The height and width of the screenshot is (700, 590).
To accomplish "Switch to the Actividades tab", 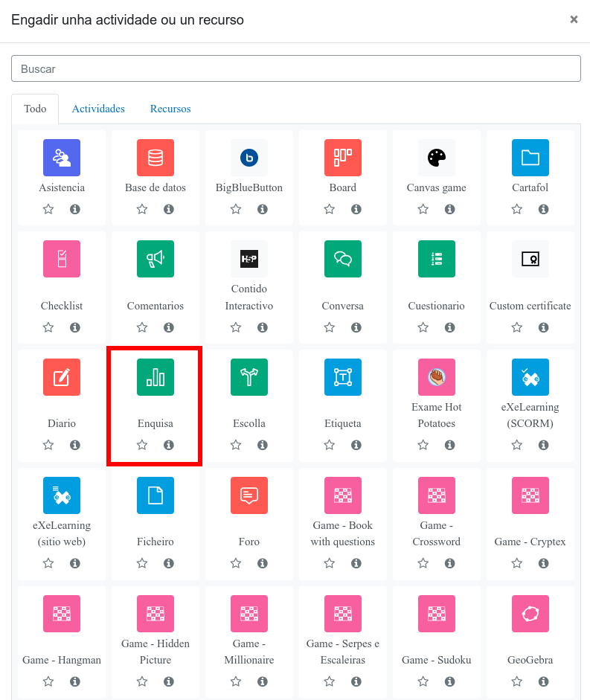I will [x=98, y=109].
